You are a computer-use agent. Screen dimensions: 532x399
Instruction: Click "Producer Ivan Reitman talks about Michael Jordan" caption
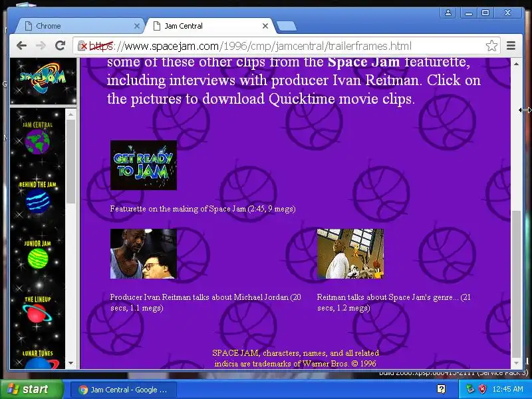pyautogui.click(x=205, y=303)
